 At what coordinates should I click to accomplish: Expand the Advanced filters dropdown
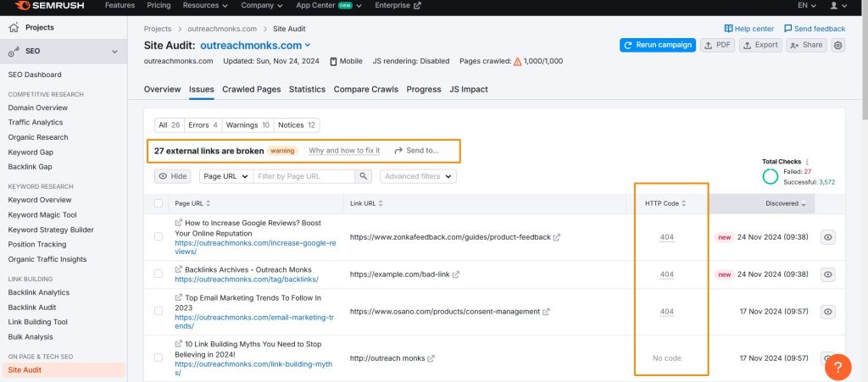point(418,176)
